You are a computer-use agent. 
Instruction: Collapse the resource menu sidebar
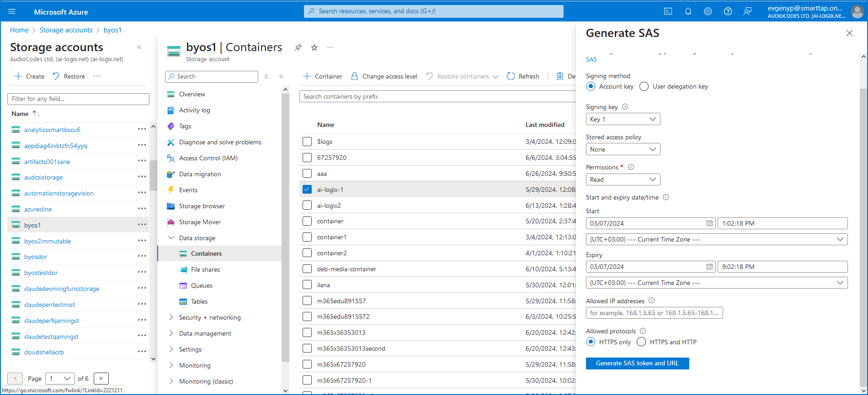281,77
